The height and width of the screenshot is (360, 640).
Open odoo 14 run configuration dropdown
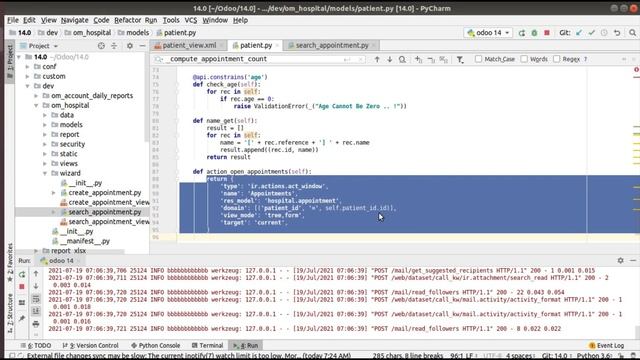point(488,33)
